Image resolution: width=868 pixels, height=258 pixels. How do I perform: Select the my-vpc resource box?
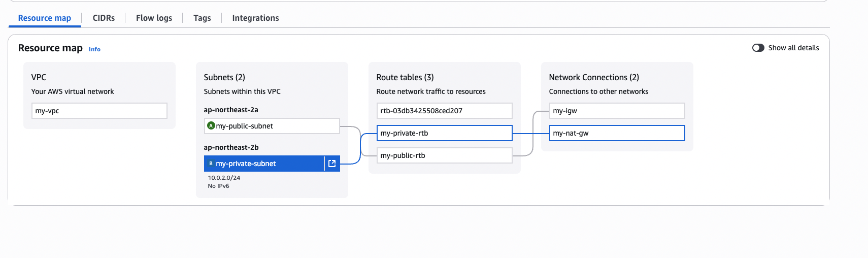pyautogui.click(x=99, y=111)
